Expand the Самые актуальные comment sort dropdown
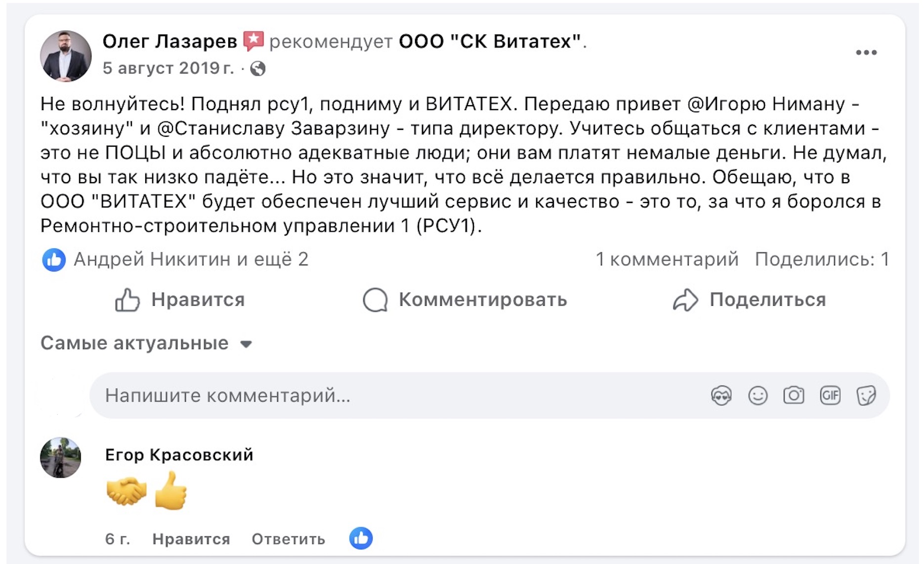The image size is (924, 564). (146, 343)
